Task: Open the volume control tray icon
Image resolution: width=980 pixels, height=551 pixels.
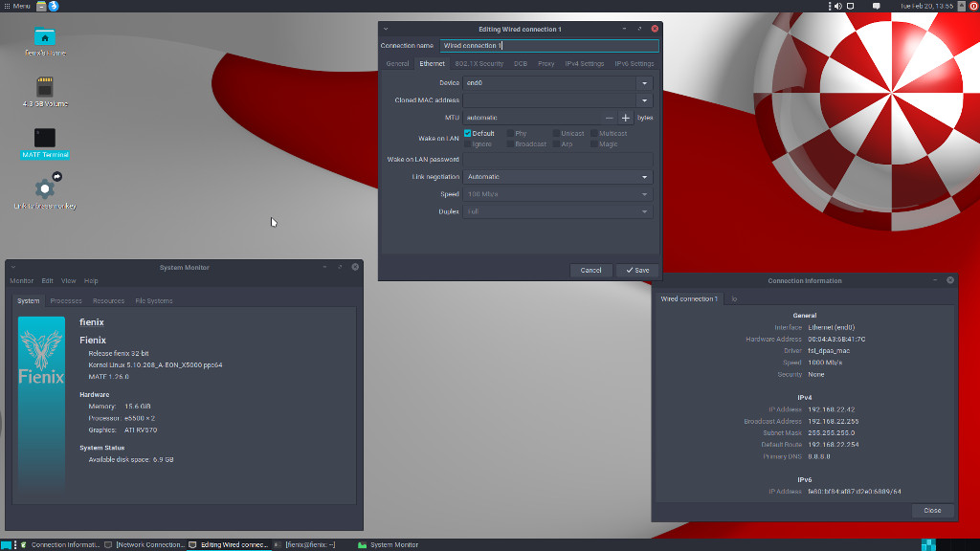Action: click(x=838, y=7)
